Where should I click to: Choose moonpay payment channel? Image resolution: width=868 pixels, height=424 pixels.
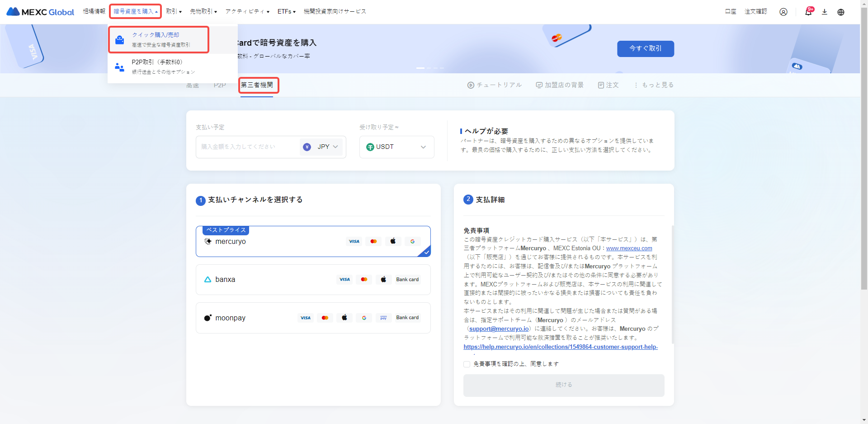[313, 318]
